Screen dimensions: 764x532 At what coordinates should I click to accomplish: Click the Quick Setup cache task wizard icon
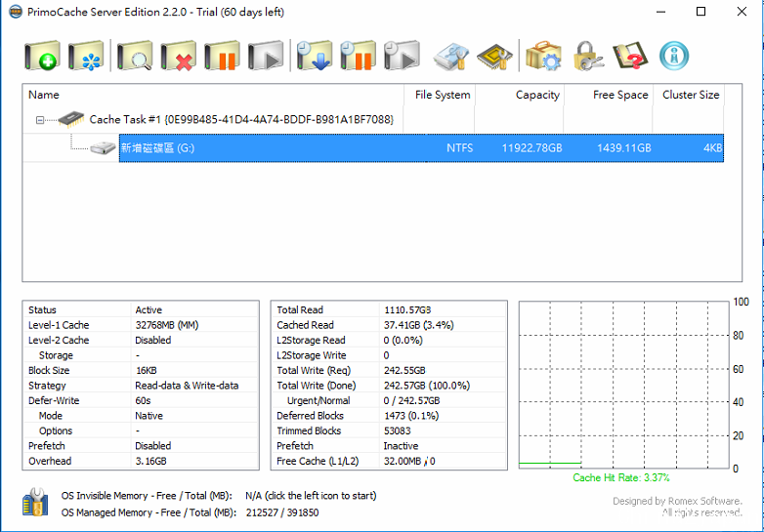[86, 56]
